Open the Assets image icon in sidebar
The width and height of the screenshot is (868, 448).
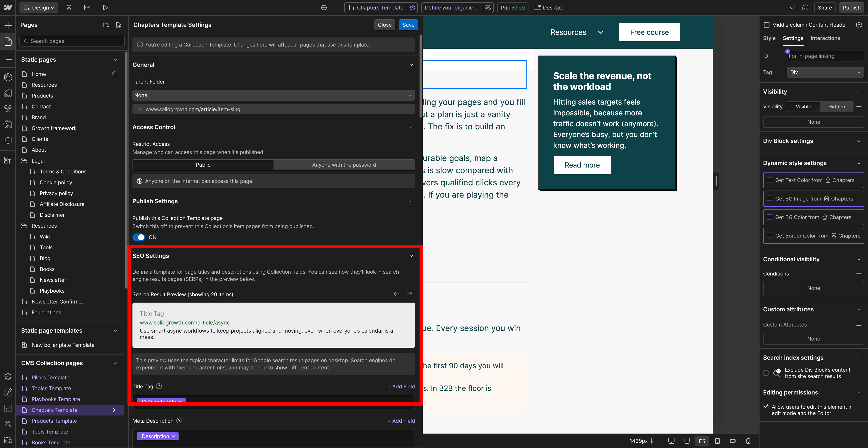click(8, 125)
